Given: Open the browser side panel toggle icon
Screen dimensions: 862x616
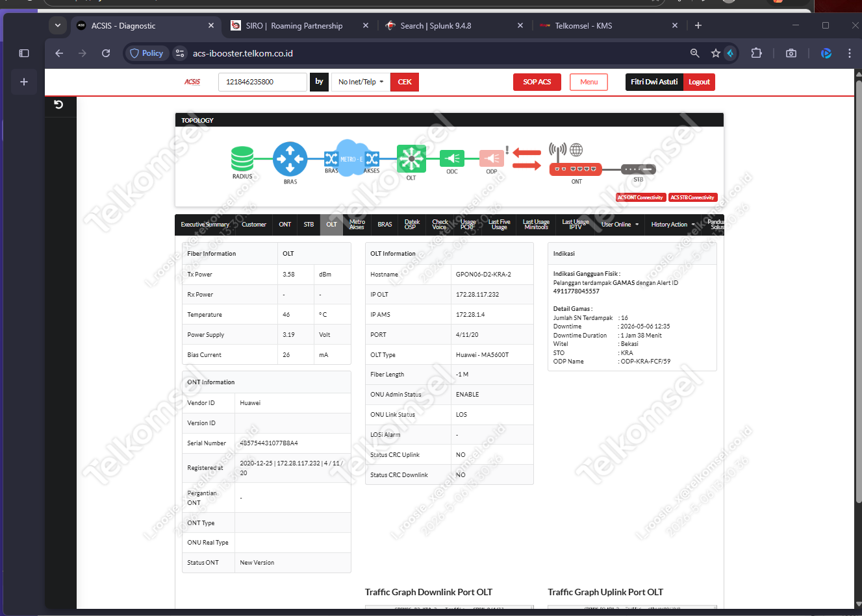Looking at the screenshot, I should click(24, 53).
